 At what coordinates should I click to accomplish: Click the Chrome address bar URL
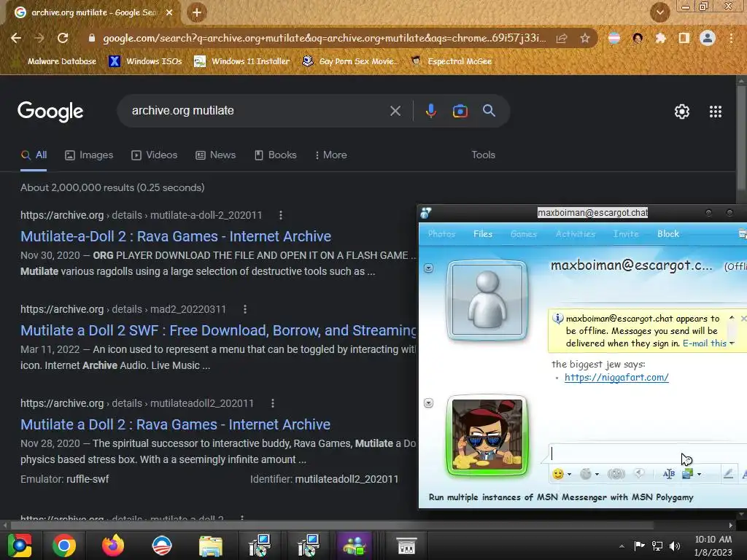pyautogui.click(x=324, y=38)
